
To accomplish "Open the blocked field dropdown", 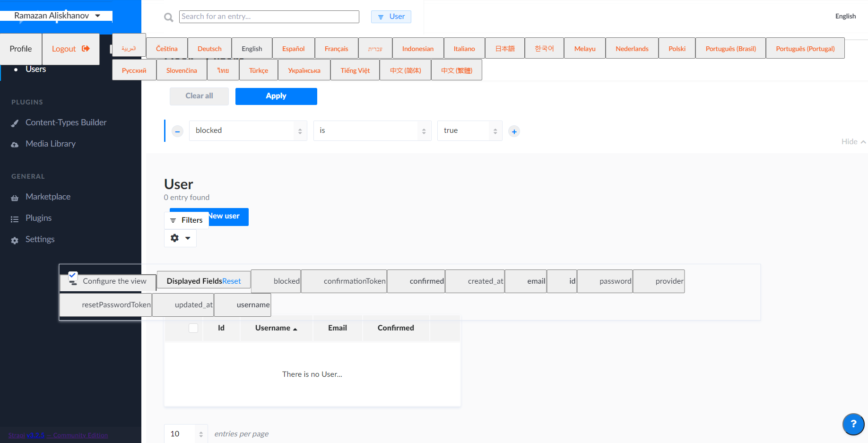I will click(x=248, y=130).
